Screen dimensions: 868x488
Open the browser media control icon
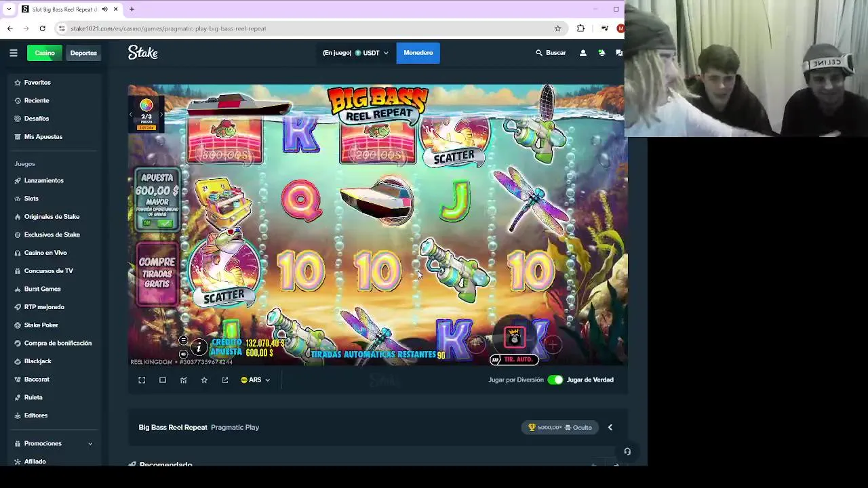click(x=604, y=28)
